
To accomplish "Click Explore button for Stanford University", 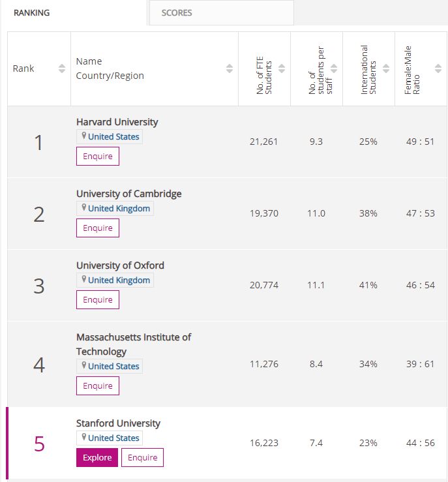I will (x=97, y=458).
